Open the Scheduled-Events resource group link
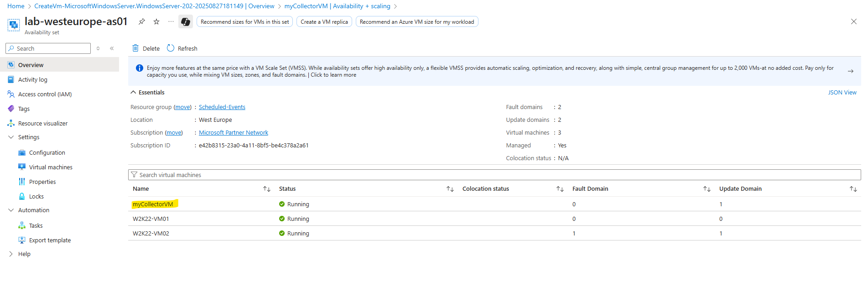The height and width of the screenshot is (303, 868). point(222,107)
